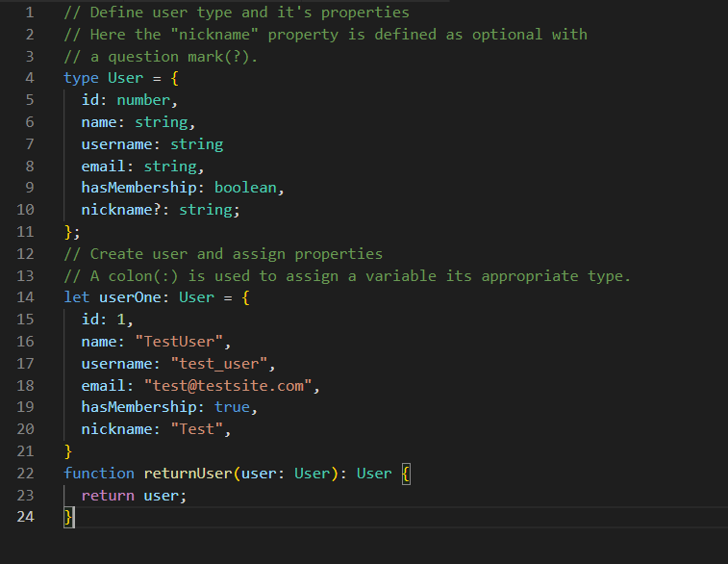The width and height of the screenshot is (728, 564).
Task: Click the 'nickname?' optional property
Action: coord(121,210)
